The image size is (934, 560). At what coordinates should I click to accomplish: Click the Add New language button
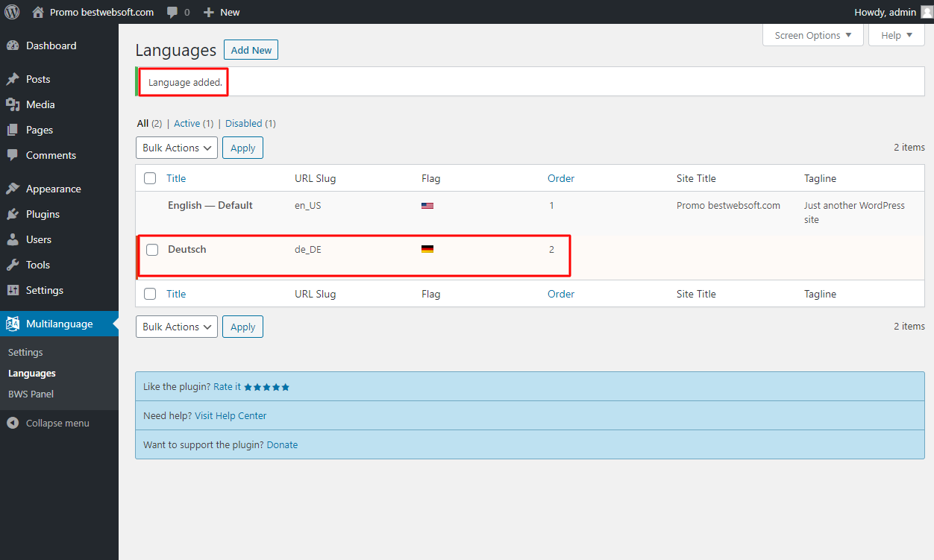[x=251, y=50]
